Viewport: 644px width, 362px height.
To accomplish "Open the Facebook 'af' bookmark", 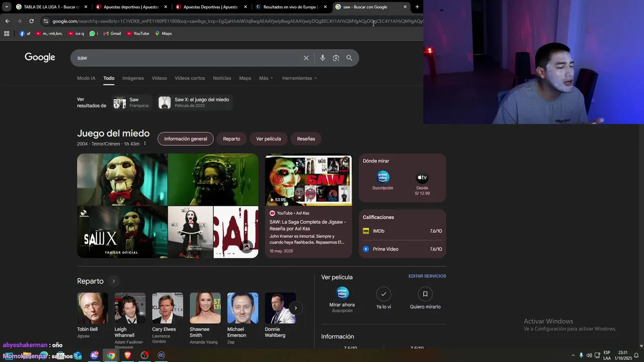I will (25, 34).
